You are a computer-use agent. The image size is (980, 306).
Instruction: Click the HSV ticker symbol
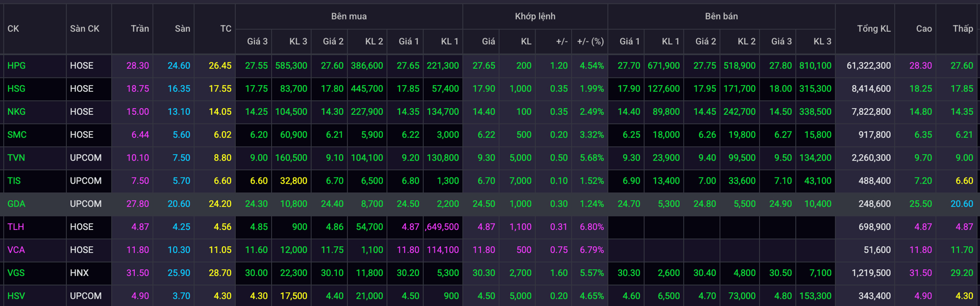point(16,296)
